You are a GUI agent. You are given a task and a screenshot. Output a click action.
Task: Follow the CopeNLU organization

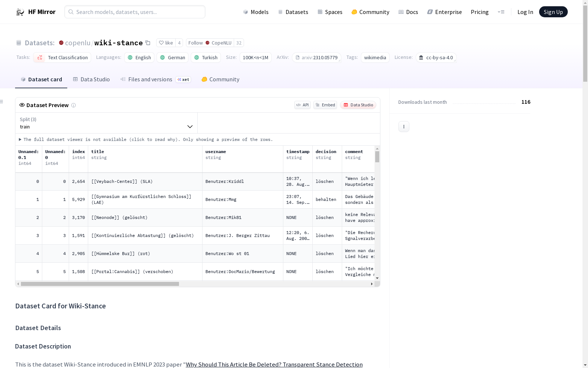click(x=210, y=43)
